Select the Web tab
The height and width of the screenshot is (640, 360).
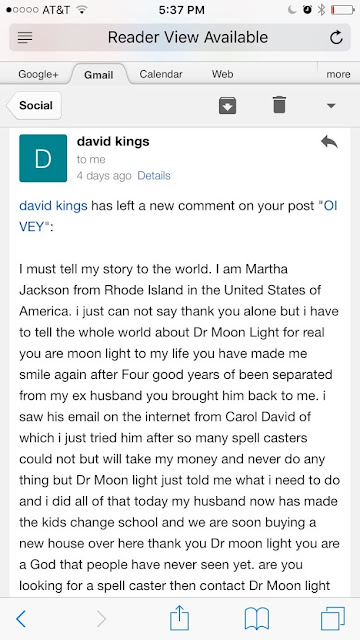222,74
